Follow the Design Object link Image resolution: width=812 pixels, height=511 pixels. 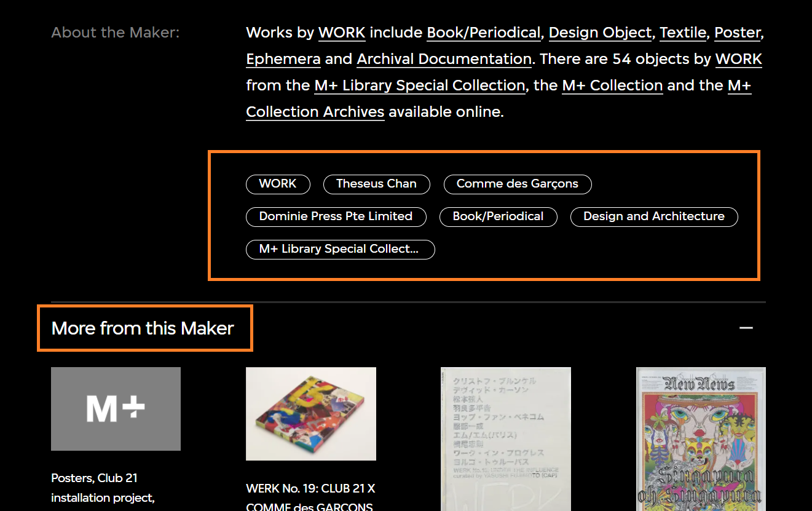[600, 33]
